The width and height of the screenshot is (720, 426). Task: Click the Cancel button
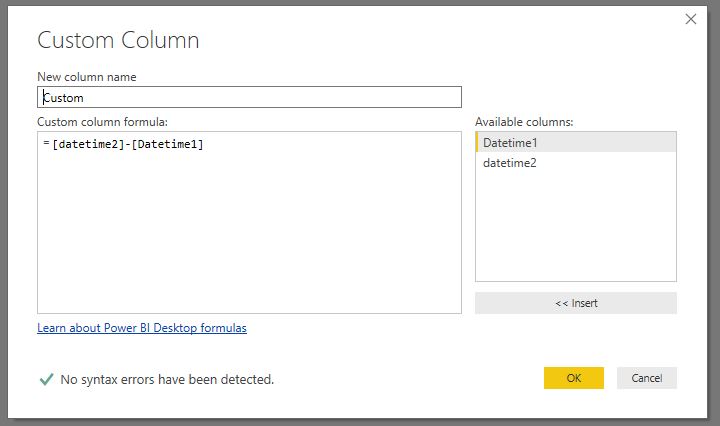(x=647, y=378)
